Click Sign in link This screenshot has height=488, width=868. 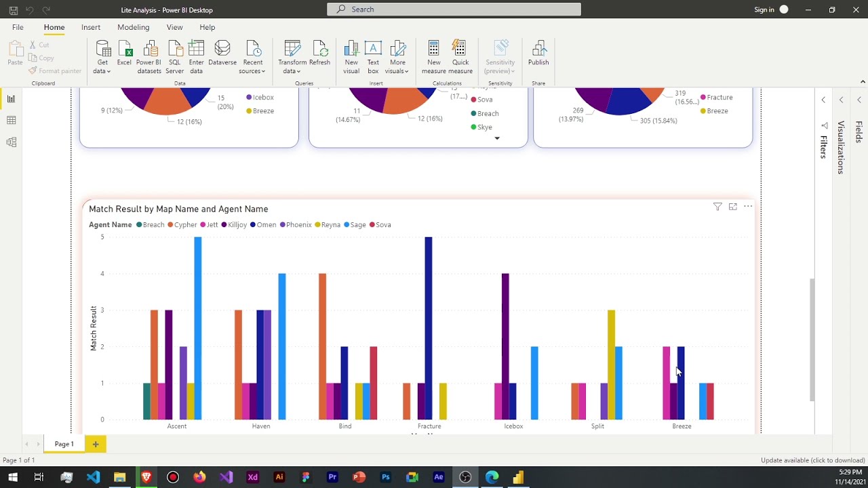pyautogui.click(x=764, y=9)
